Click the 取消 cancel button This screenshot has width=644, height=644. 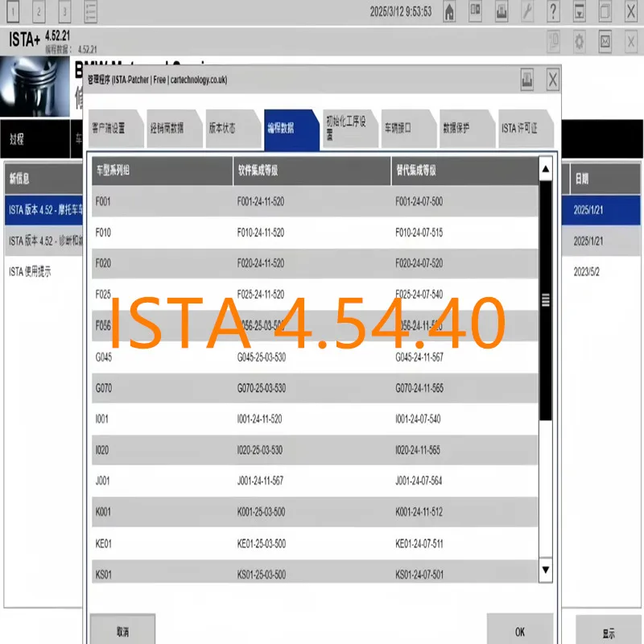click(x=123, y=630)
